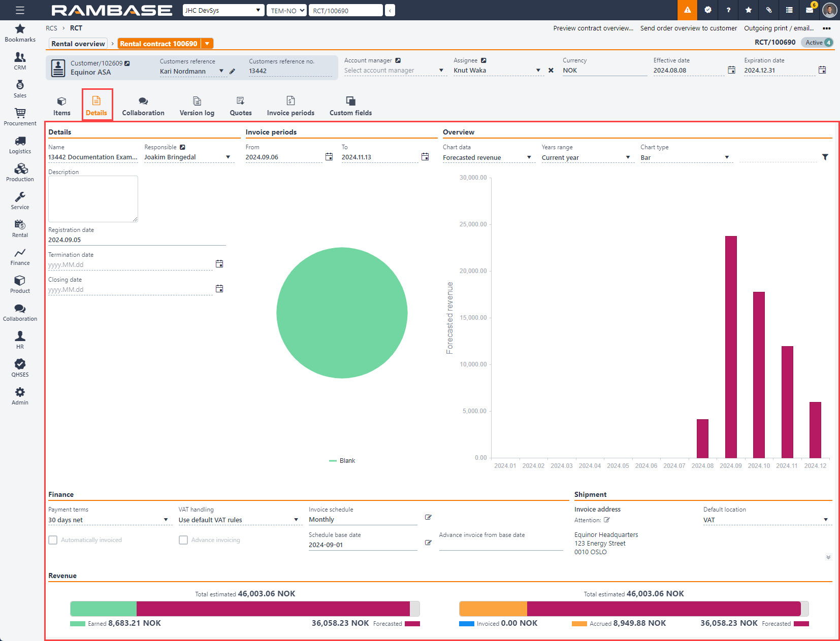This screenshot has height=641, width=840.
Task: Click the chart filter funnel icon
Action: tap(825, 157)
